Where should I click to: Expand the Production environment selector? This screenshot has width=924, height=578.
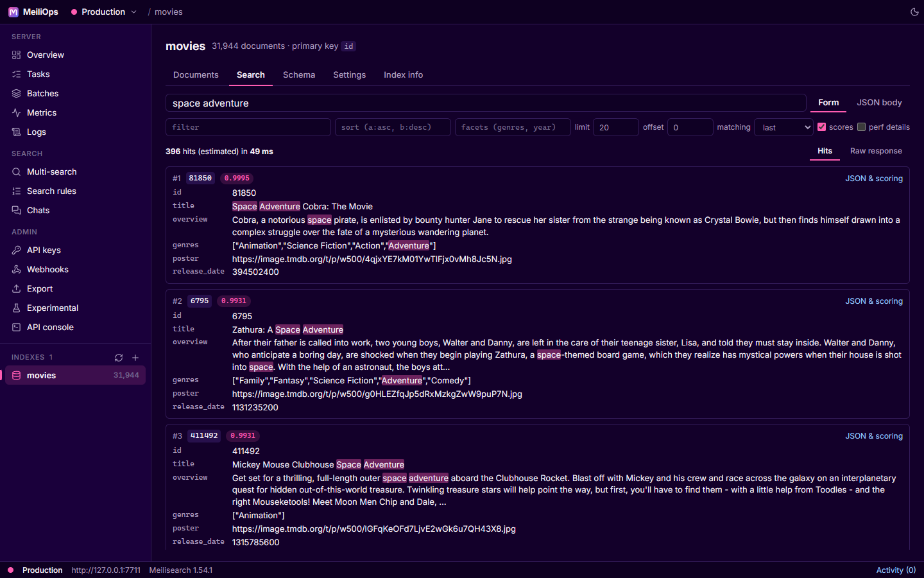(x=104, y=12)
